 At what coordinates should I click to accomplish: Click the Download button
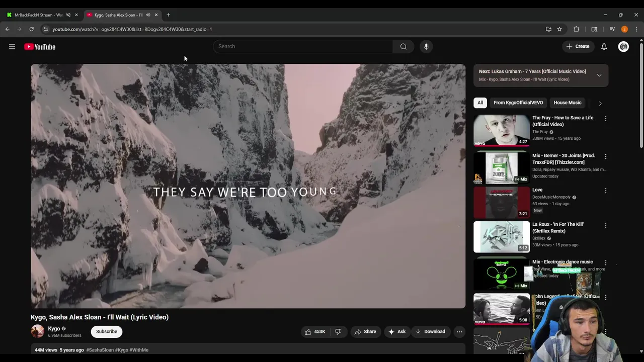(430, 332)
